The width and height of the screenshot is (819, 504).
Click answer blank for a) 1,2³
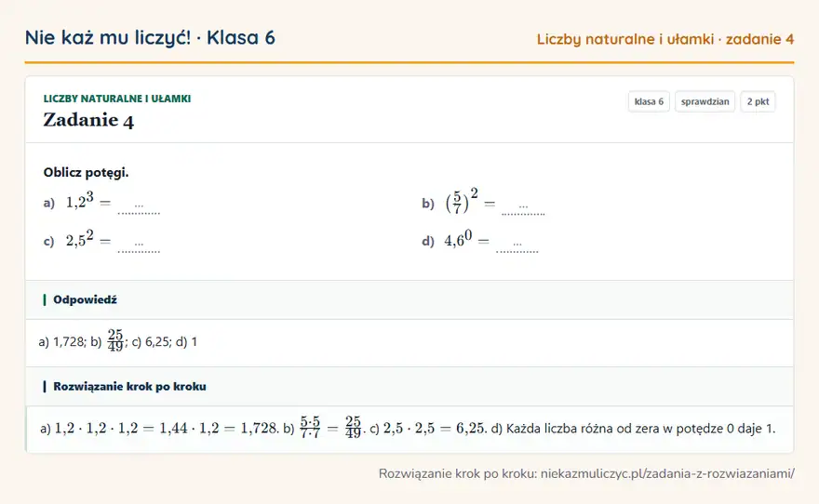coord(139,207)
